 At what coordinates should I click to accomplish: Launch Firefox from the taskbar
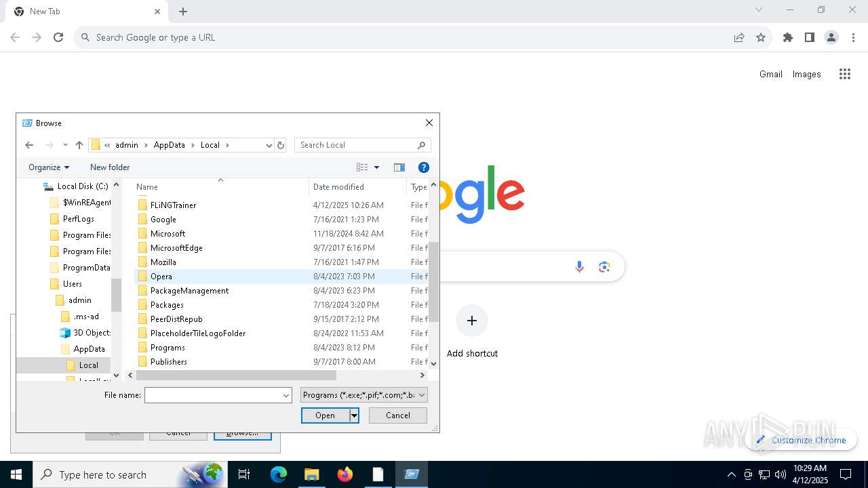[x=345, y=474]
